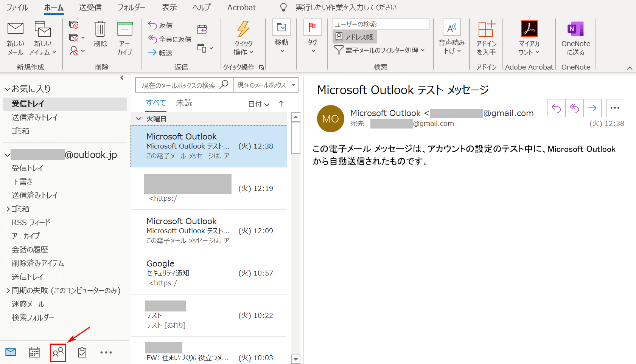Image resolution: width=636 pixels, height=364 pixels.
Task: Click the 実行したい作業を入力してください search box
Action: [346, 8]
